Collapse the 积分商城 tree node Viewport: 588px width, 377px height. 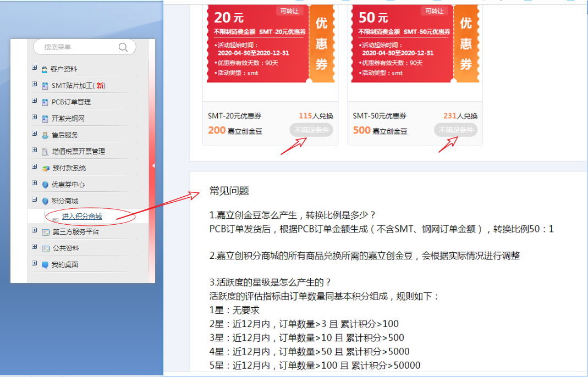[x=35, y=200]
